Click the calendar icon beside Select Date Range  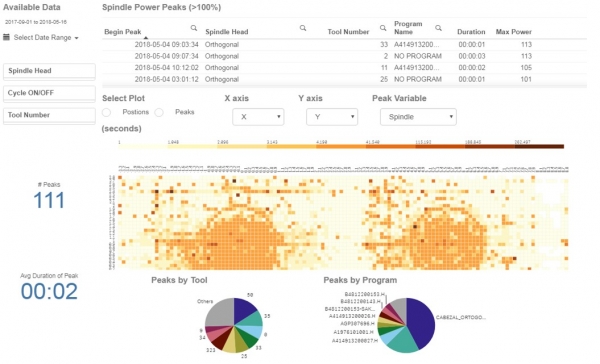coord(7,37)
